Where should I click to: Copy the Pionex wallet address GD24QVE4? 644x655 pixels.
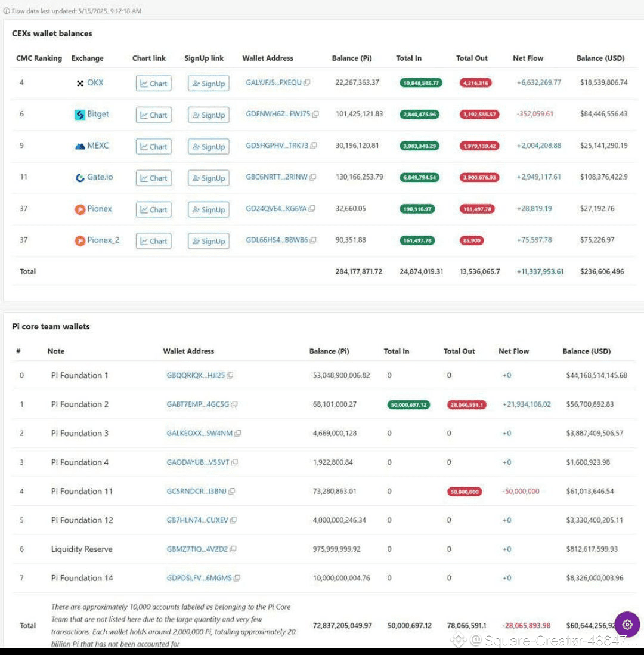coord(312,208)
